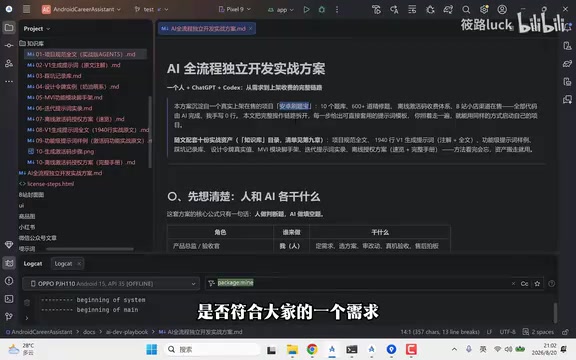Close the AI全流程独立开发实战方案.md editor tab
Image resolution: width=576 pixels, height=360 pixels.
(x=251, y=28)
